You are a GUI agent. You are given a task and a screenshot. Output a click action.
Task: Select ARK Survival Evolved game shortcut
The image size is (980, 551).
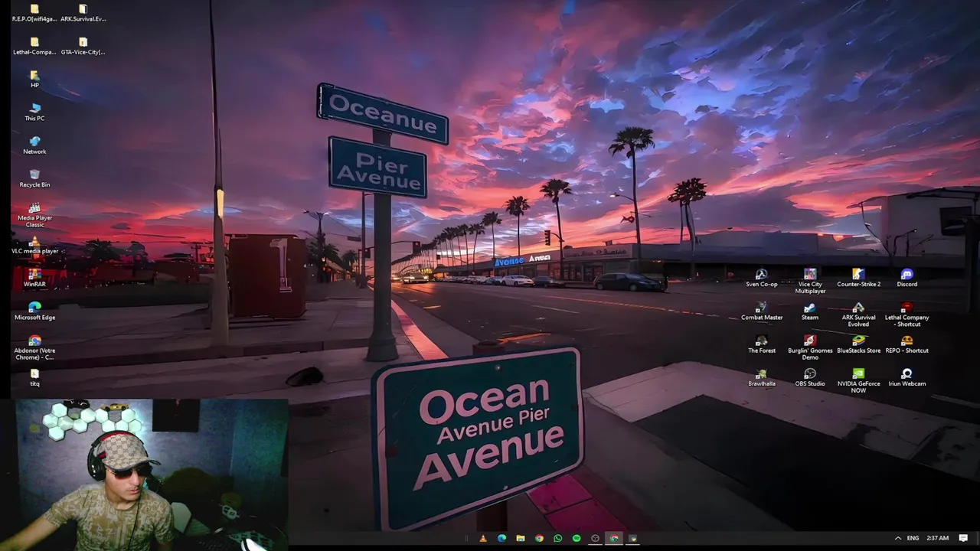point(858,315)
